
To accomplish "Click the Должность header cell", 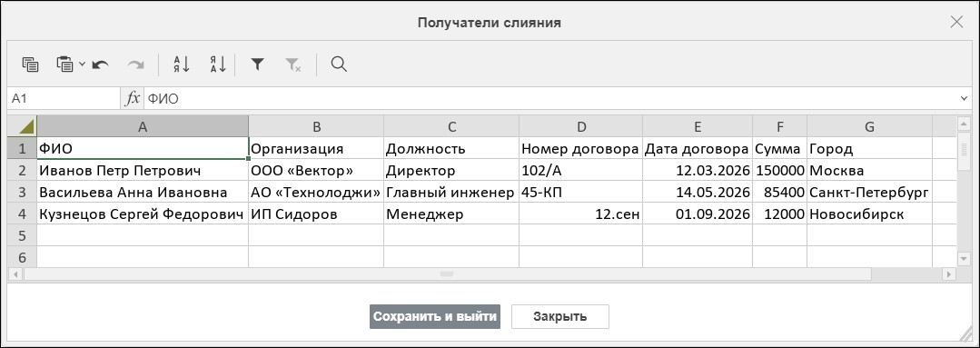I will pos(451,149).
